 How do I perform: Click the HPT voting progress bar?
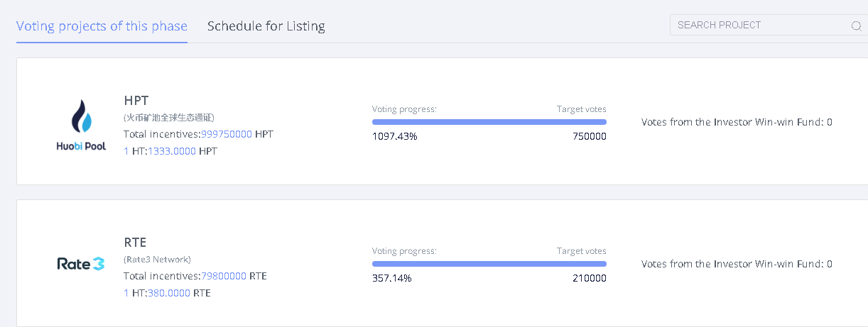click(489, 122)
